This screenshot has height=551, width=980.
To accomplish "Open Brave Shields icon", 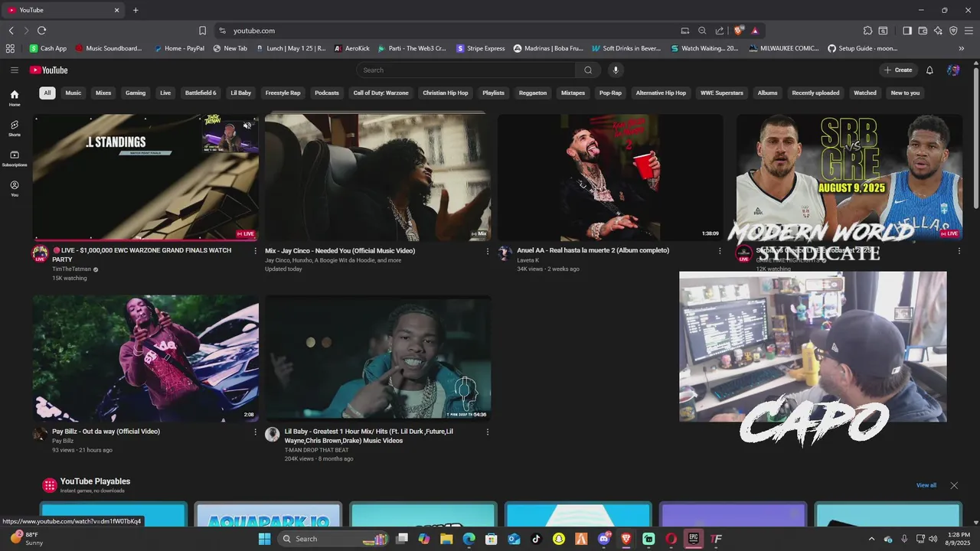I will 738,31.
